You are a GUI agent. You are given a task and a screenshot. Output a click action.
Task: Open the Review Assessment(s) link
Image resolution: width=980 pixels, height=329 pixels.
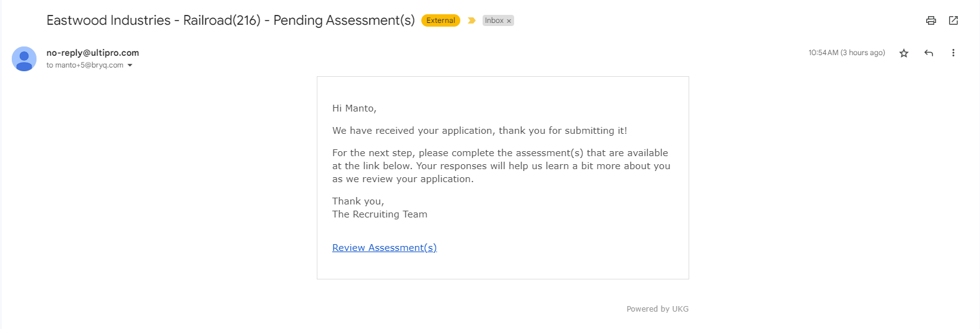384,248
